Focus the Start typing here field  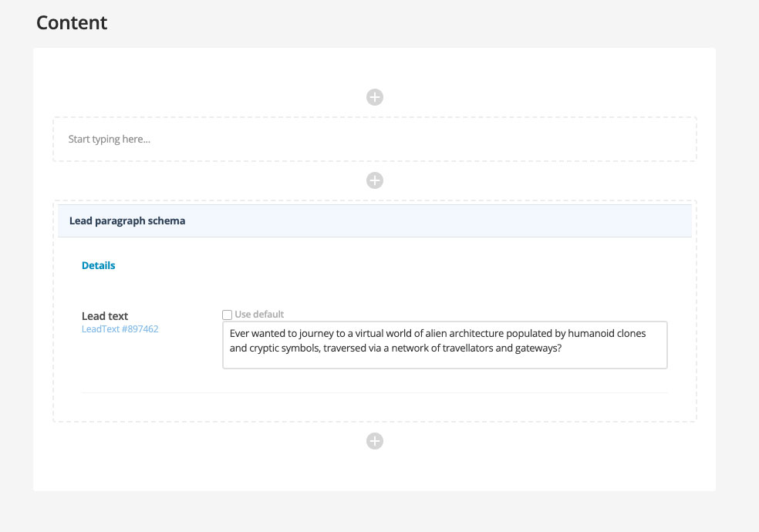[x=375, y=140]
